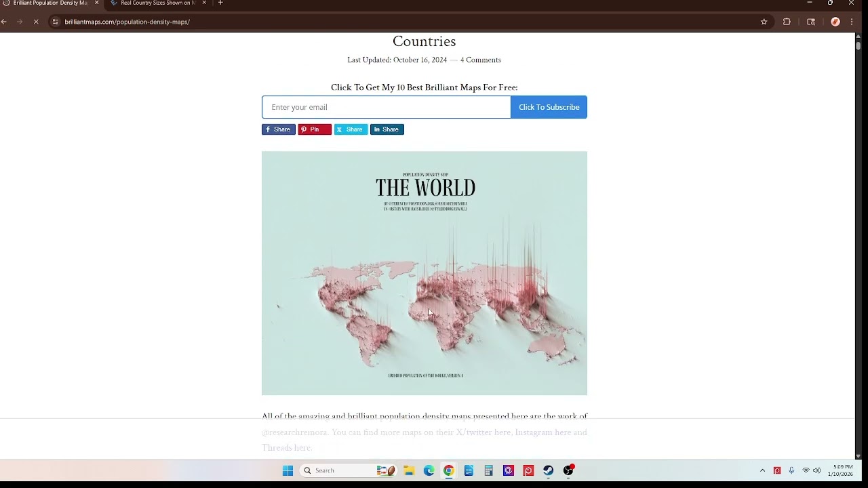Open the Wi-Fi network settings icon
The width and height of the screenshot is (868, 488).
click(x=806, y=470)
